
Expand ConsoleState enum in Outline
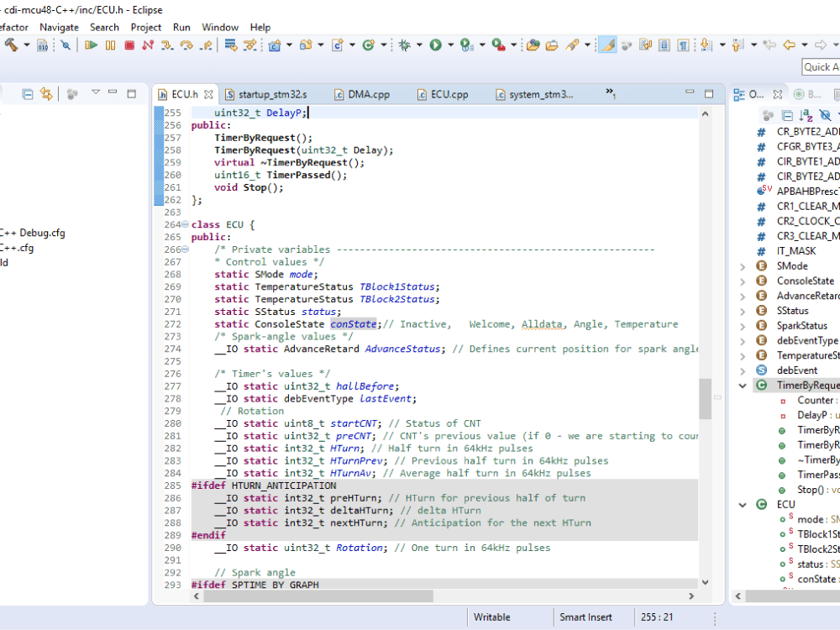coord(743,281)
